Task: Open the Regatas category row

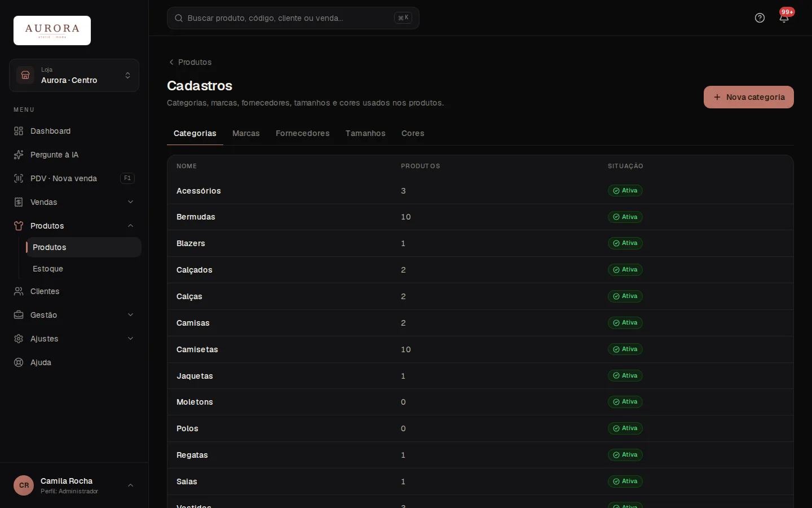Action: [480, 455]
